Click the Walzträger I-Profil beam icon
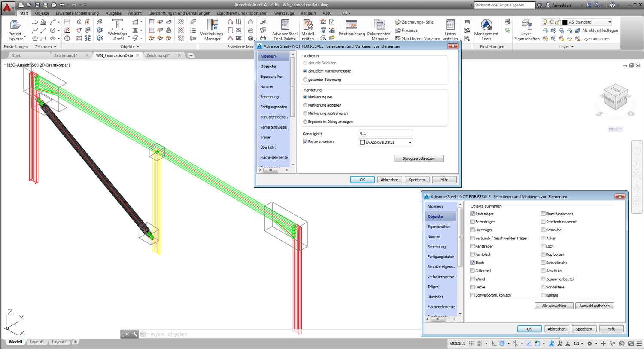Image resolution: width=644 pixels, height=349 pixels. [x=118, y=24]
